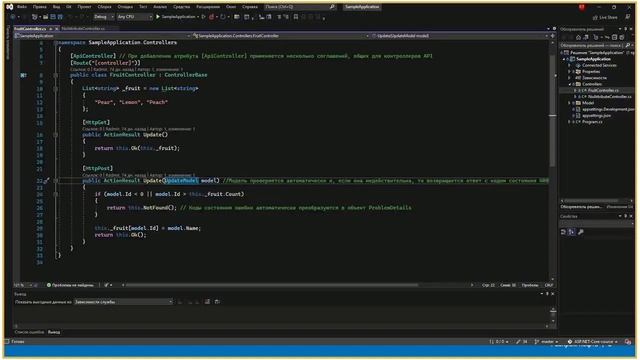
Task: Expand the Model folder
Action: pos(569,103)
